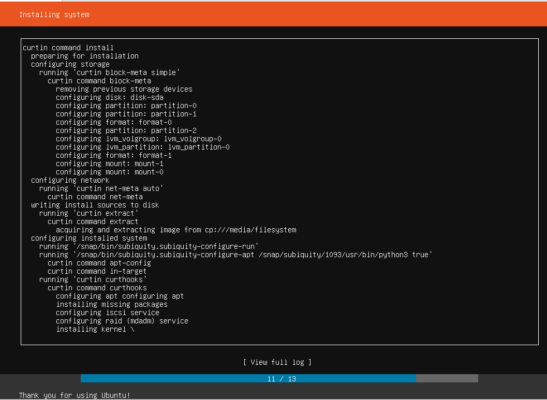Click the 'Installing system' header title
This screenshot has width=547, height=400.
[54, 15]
